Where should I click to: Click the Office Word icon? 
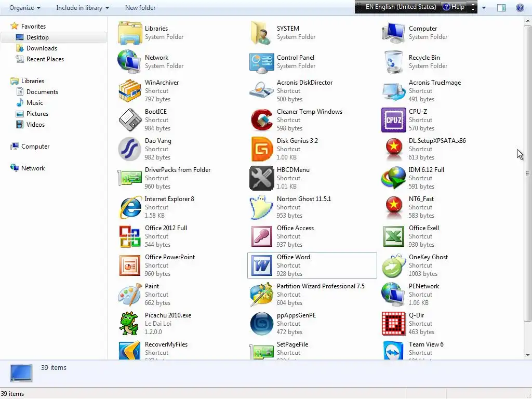point(261,265)
